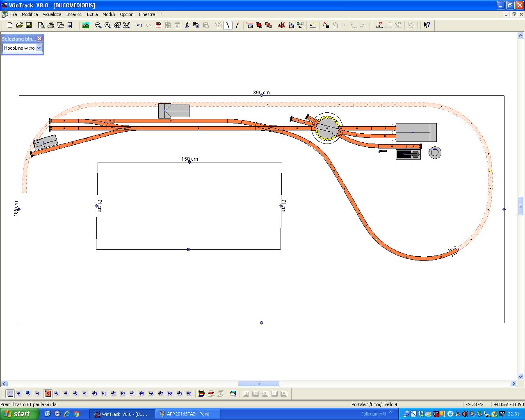Click the 150 cm dimension label
Screen dimensions: 525x420
[189, 159]
